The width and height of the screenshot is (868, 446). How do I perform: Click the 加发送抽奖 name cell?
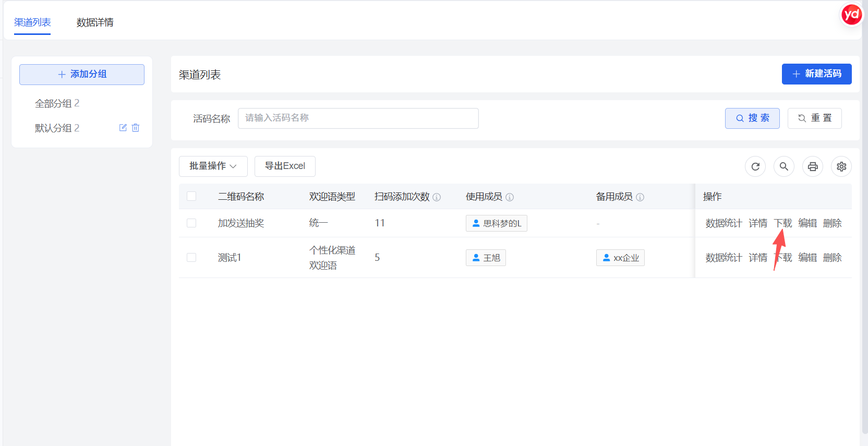point(241,223)
